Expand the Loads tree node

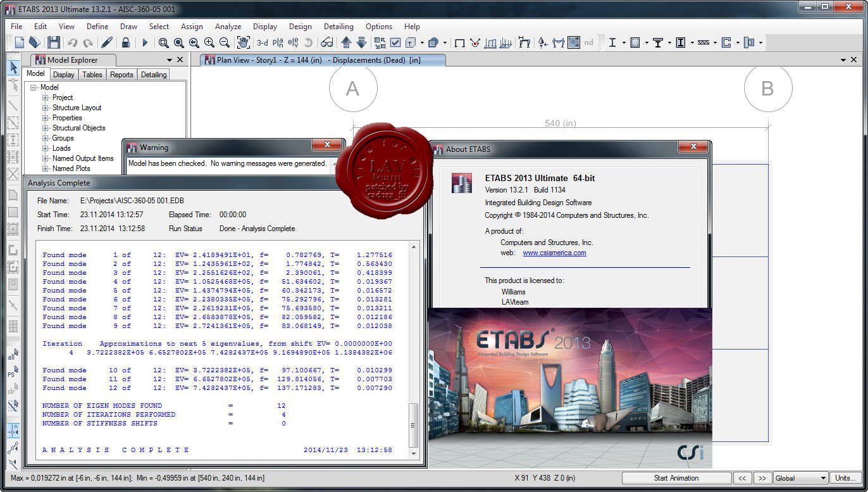(x=46, y=148)
